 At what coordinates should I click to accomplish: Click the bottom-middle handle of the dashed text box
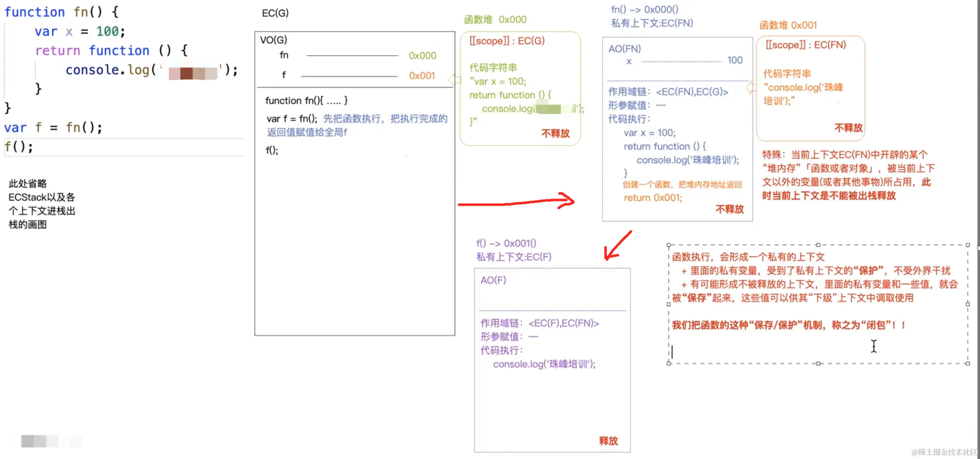click(818, 363)
